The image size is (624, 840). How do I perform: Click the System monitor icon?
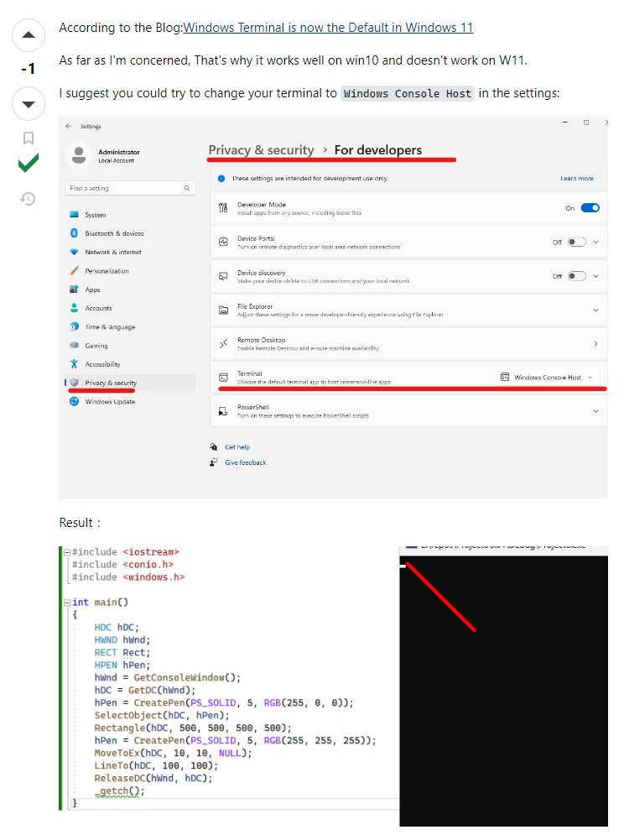click(74, 215)
